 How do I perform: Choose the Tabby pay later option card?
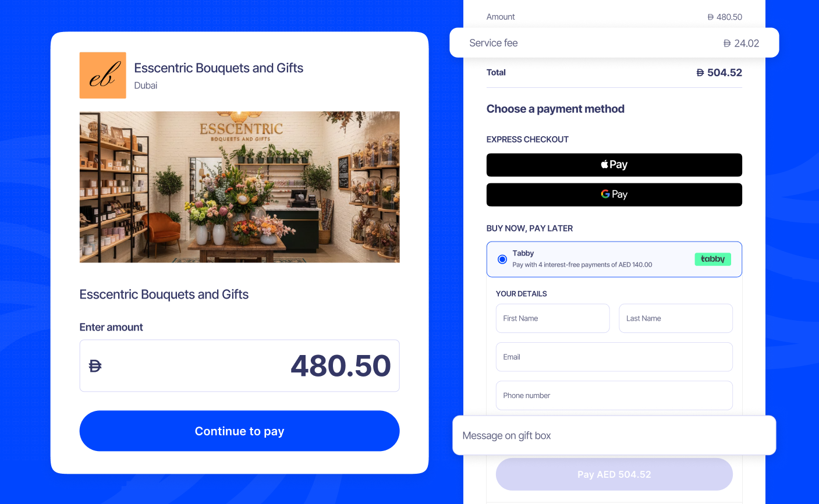[x=614, y=259]
